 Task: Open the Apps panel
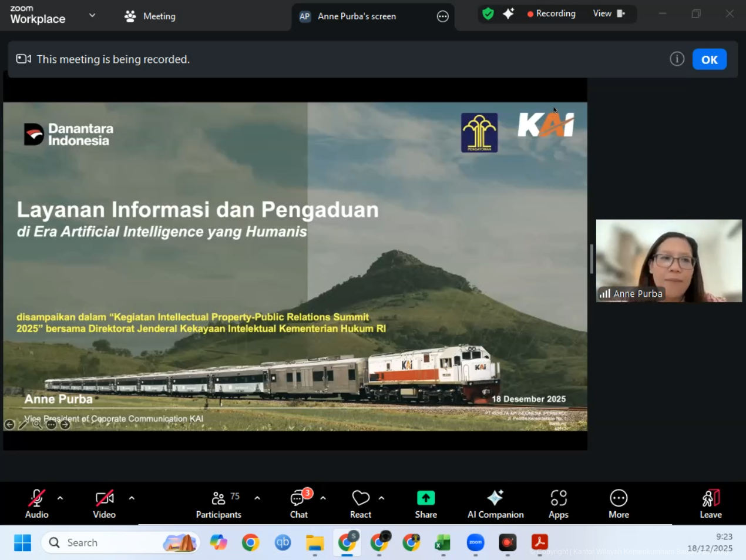[558, 504]
